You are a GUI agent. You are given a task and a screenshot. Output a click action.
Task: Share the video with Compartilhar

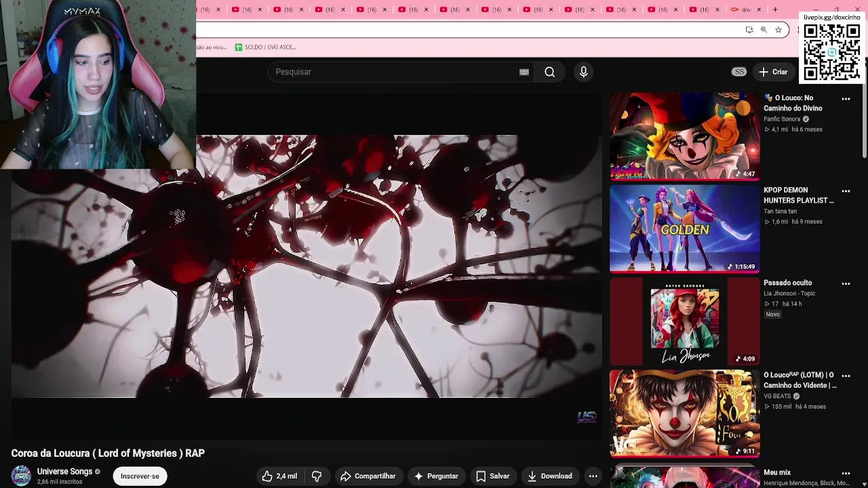[x=368, y=476]
